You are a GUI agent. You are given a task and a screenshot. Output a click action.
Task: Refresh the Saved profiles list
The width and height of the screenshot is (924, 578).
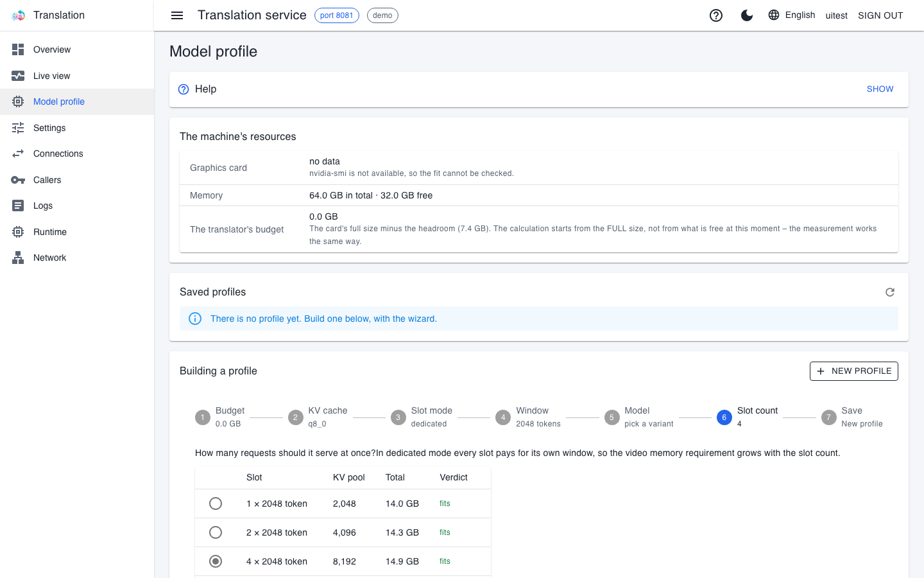pos(890,292)
